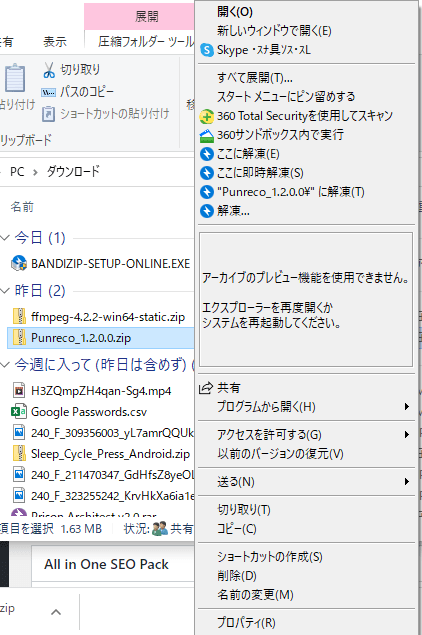Image resolution: width=422 pixels, height=635 pixels.
Task: Click the Copy Path icon
Action: (x=49, y=92)
